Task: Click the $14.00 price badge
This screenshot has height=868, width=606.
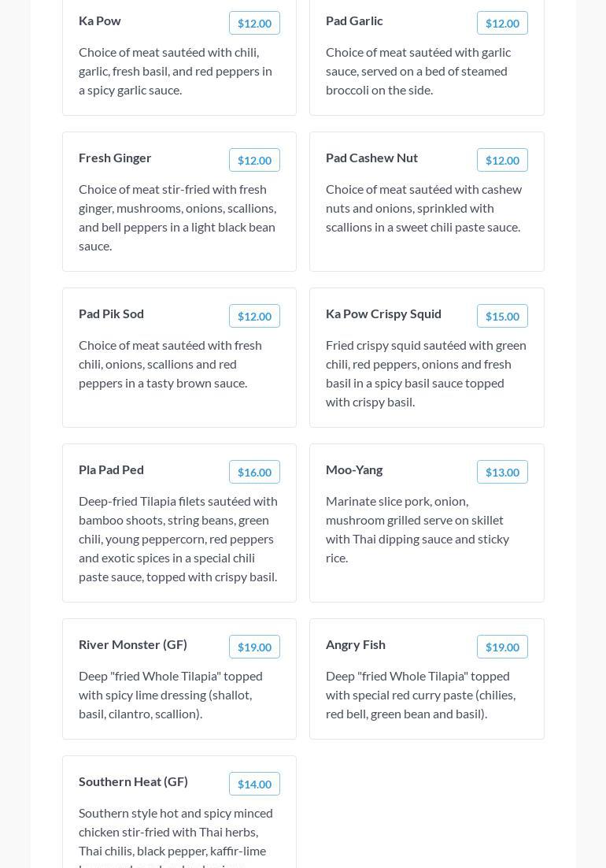Action: click(x=254, y=785)
